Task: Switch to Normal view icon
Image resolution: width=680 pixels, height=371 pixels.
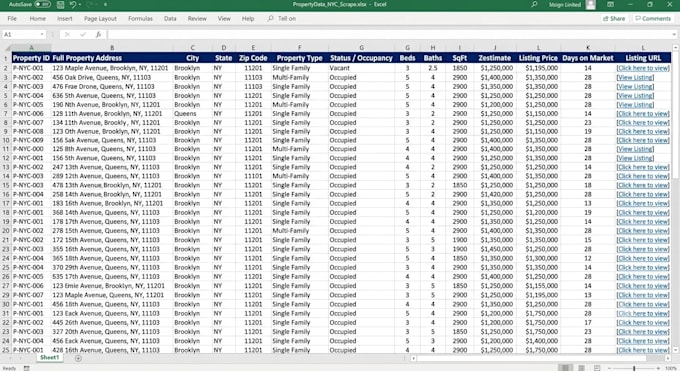Action: coord(566,368)
